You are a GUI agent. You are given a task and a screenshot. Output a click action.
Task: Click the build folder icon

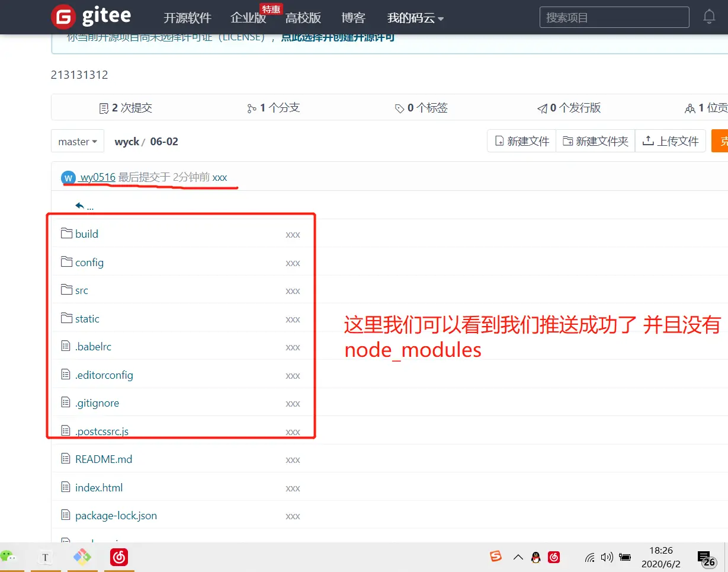point(66,234)
